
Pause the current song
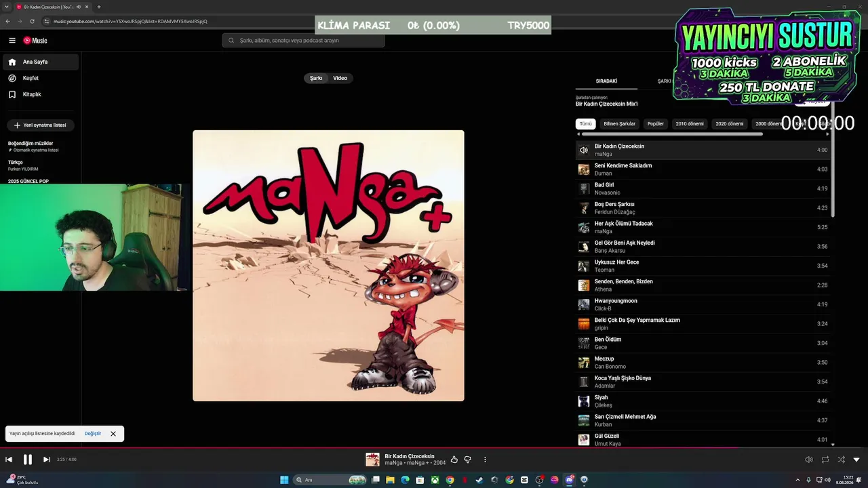coord(28,460)
